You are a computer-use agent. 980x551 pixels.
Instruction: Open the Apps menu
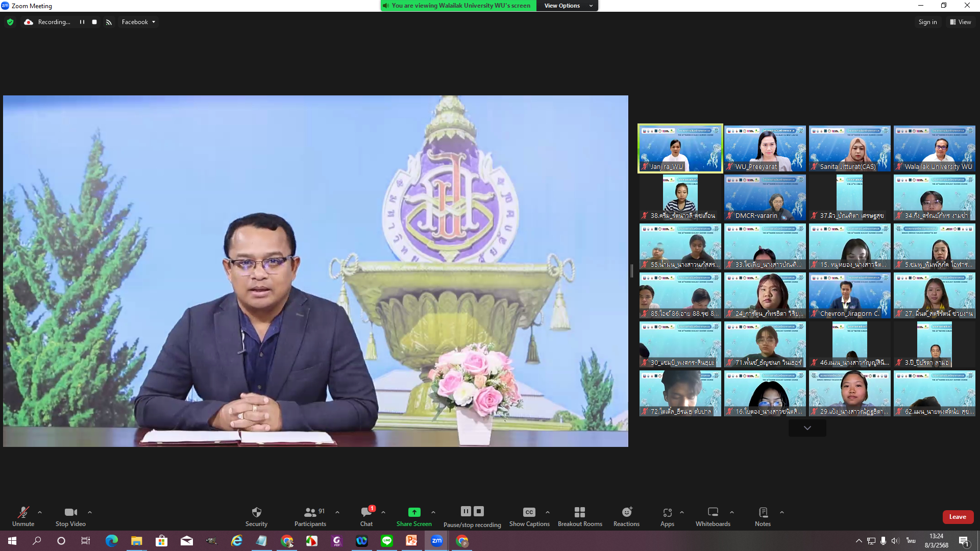pyautogui.click(x=667, y=512)
